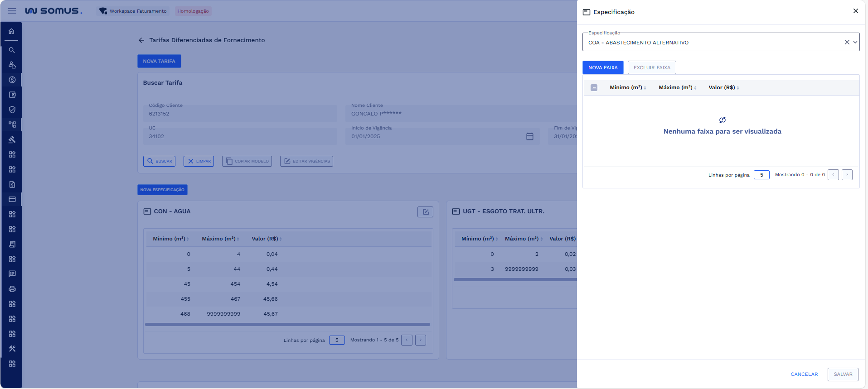Click the CANCELAR link in panel footer
This screenshot has width=868, height=389.
click(x=804, y=374)
